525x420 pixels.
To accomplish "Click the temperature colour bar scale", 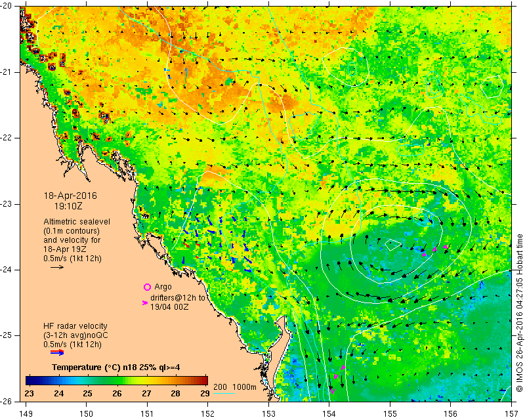I will 117,381.
